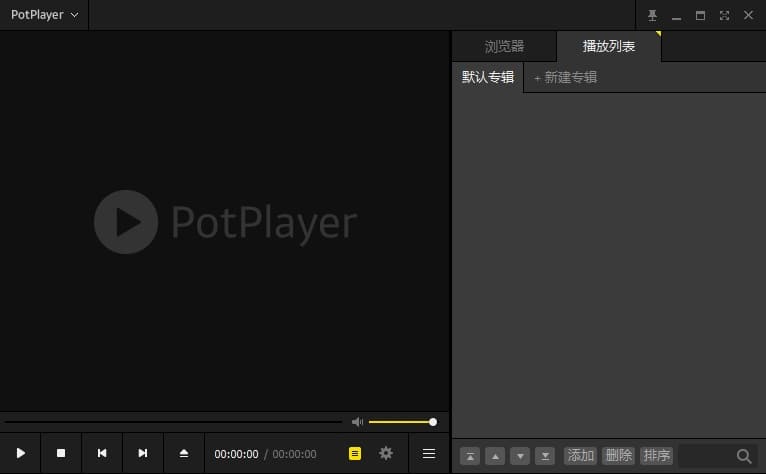This screenshot has width=766, height=474.
Task: Move the playlist item to bottom
Action: (x=545, y=456)
